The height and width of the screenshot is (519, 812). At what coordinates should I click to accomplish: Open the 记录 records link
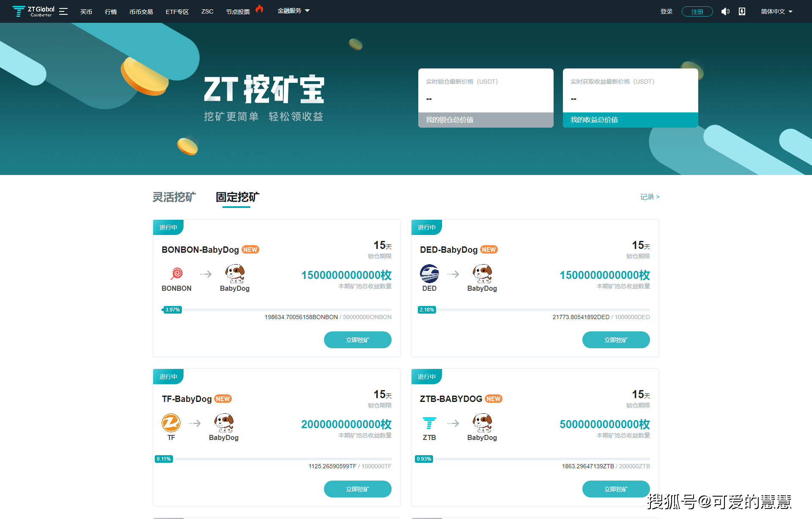tap(648, 197)
